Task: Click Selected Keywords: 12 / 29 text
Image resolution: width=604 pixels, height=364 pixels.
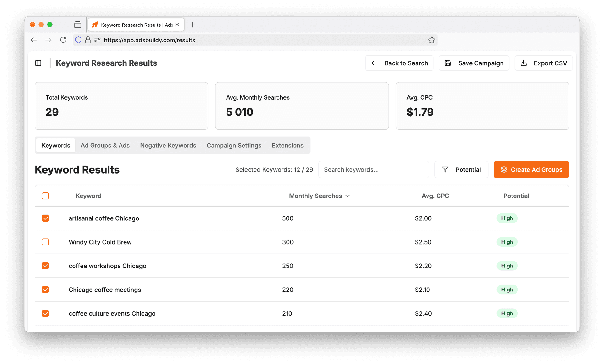Action: [x=274, y=170]
